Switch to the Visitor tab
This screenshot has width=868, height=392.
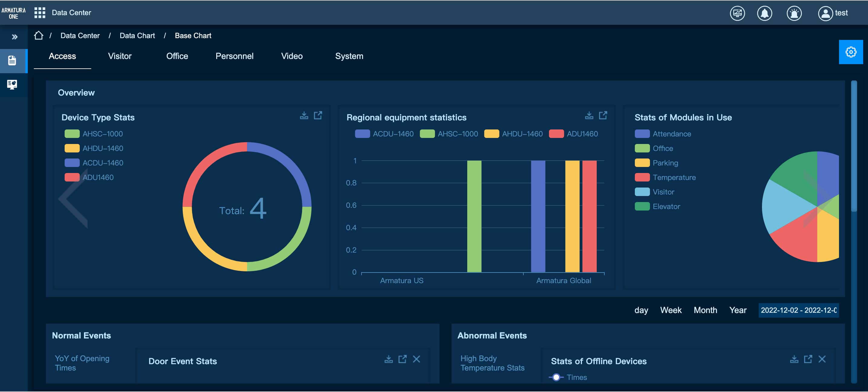[x=120, y=56]
